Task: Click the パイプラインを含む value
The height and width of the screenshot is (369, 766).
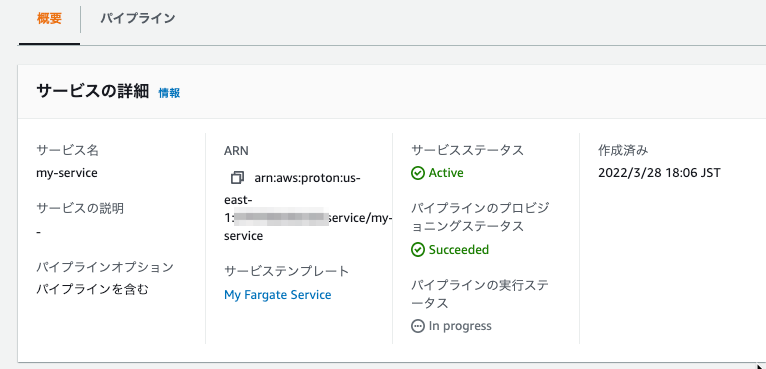Action: pyautogui.click(x=92, y=290)
